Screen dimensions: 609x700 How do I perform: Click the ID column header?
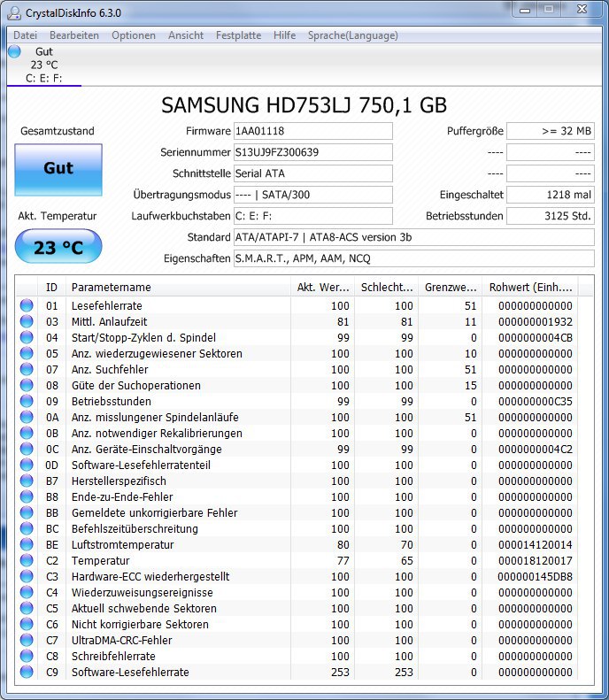click(52, 287)
